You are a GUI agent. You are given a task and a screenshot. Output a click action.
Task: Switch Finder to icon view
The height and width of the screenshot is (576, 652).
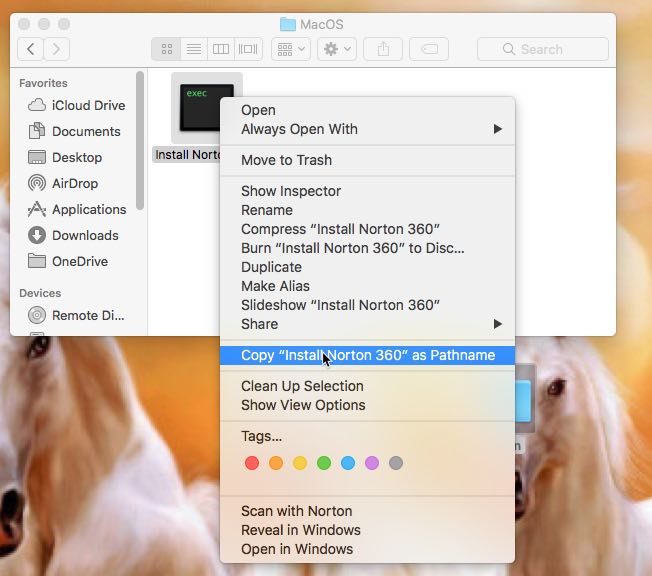(x=166, y=49)
